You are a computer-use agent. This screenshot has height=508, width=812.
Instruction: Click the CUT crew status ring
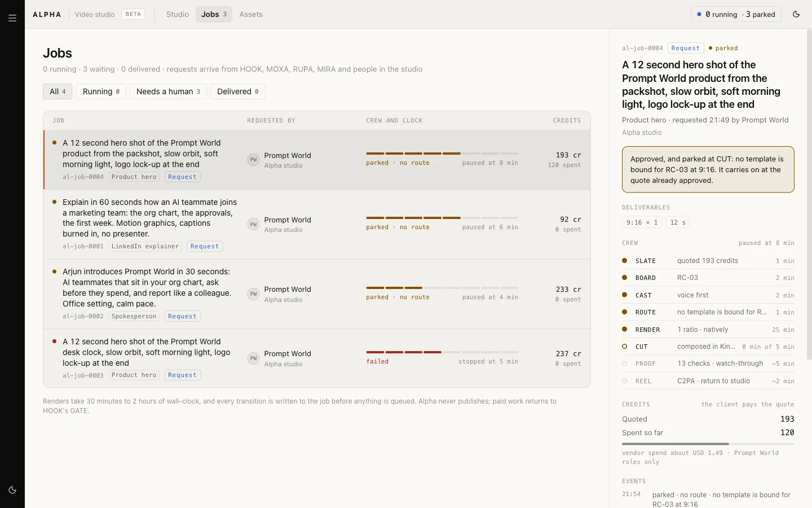[625, 347]
